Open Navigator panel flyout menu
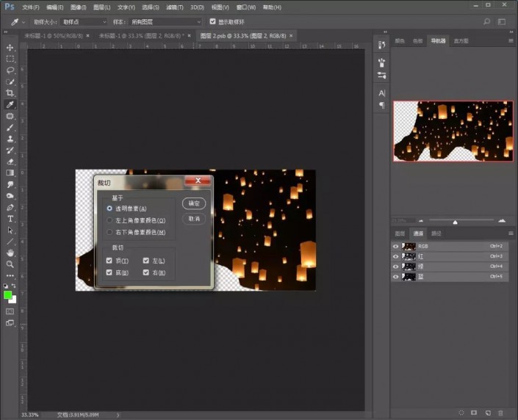The height and width of the screenshot is (420, 518). pos(511,41)
